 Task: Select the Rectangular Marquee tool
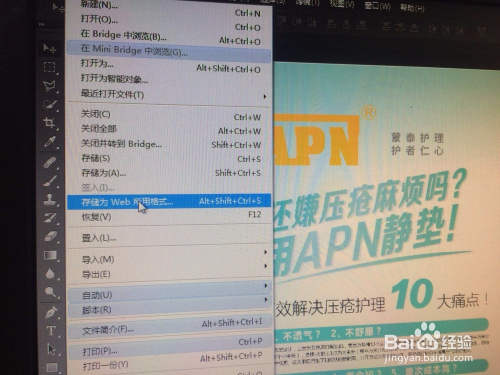click(50, 67)
